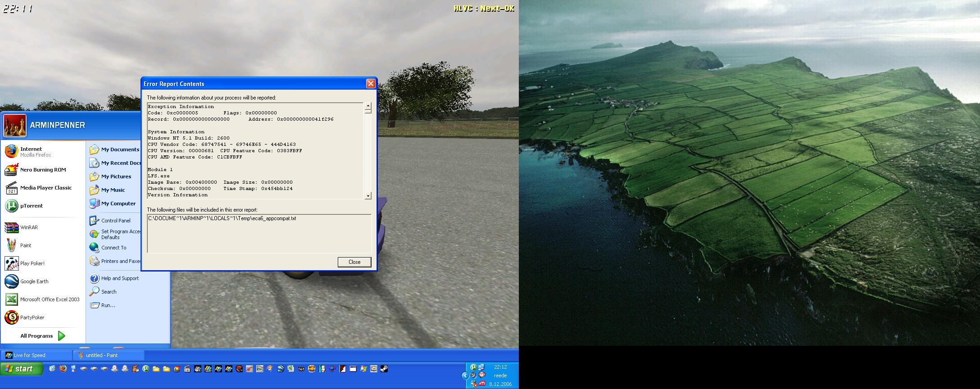Close Error Report Contents with title X
The height and width of the screenshot is (389, 980).
pyautogui.click(x=371, y=84)
